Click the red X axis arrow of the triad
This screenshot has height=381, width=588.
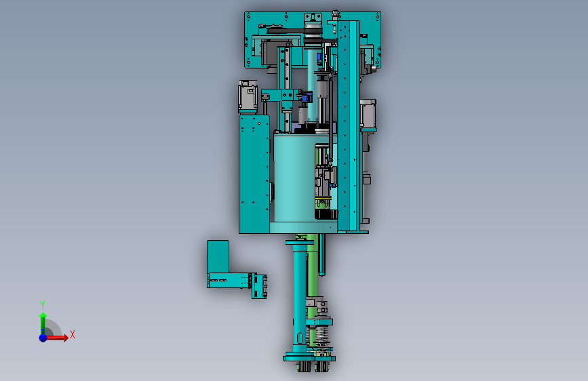(56, 338)
